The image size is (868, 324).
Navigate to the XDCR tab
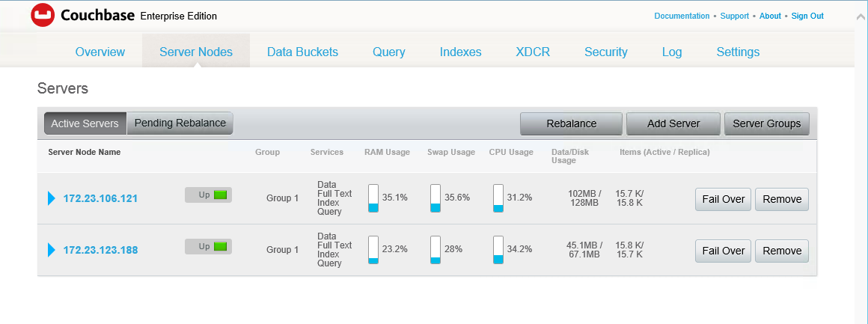(533, 52)
